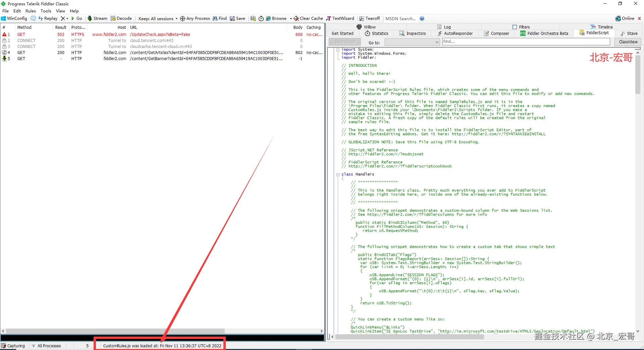
Task: Click the Remove sessions X icon
Action: click(63, 18)
